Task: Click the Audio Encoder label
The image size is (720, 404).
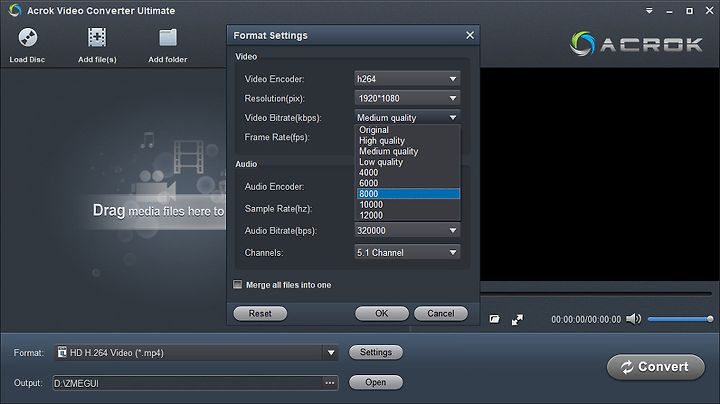Action: [x=274, y=187]
